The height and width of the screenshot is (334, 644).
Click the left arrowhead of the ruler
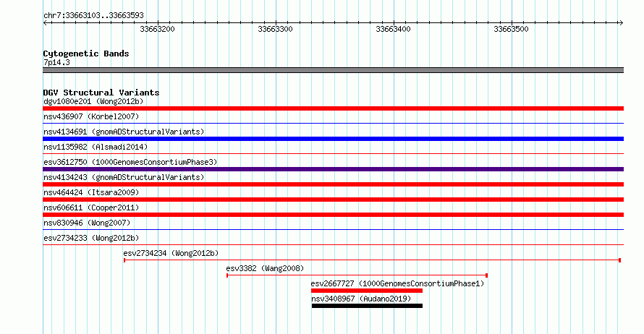coord(45,23)
